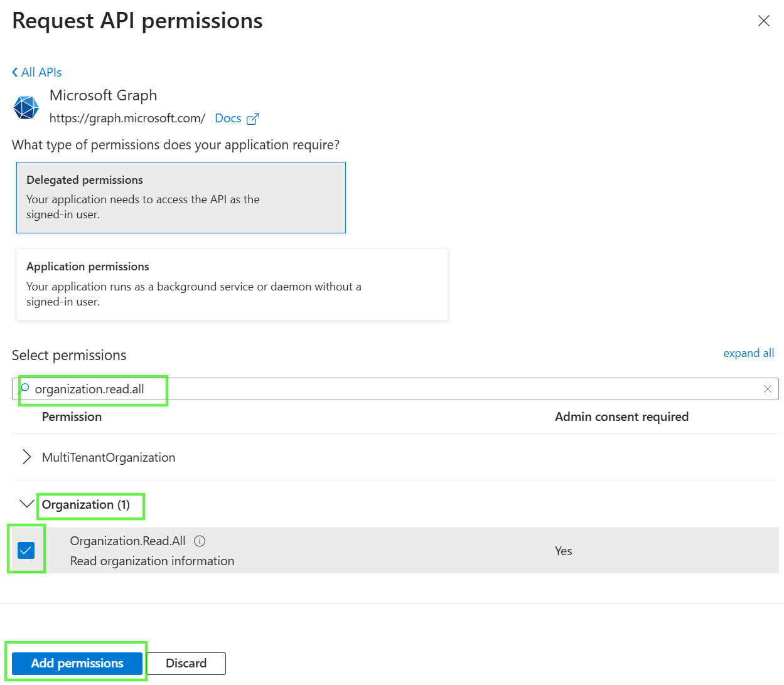Click the Admin consent required column header

click(x=621, y=417)
